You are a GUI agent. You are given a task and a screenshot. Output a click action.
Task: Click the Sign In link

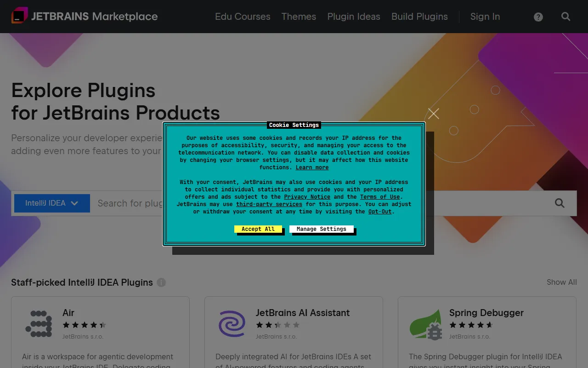(x=485, y=17)
